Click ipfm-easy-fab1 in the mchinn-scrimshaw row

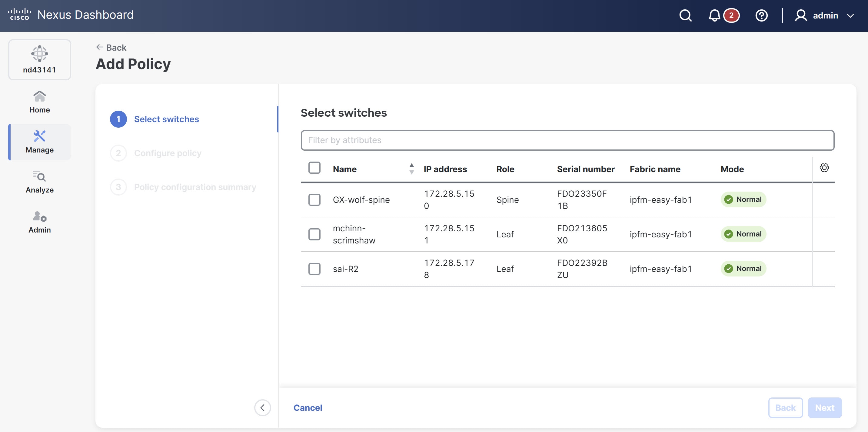661,234
